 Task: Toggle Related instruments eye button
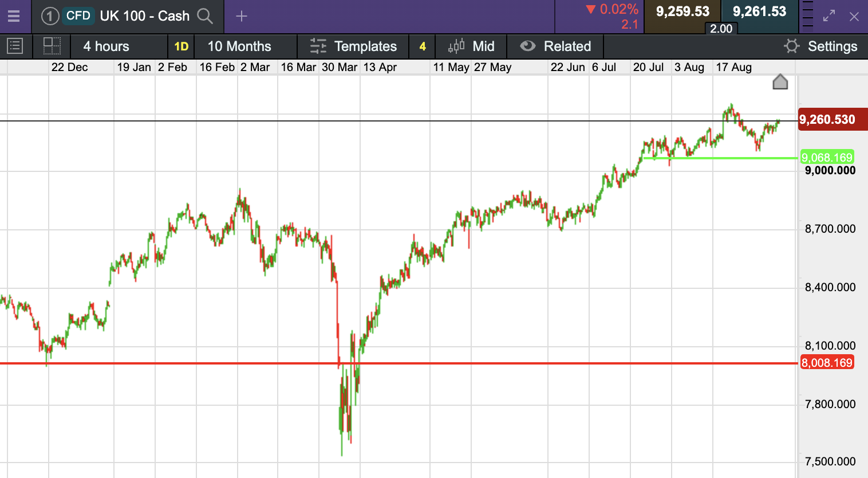click(555, 46)
